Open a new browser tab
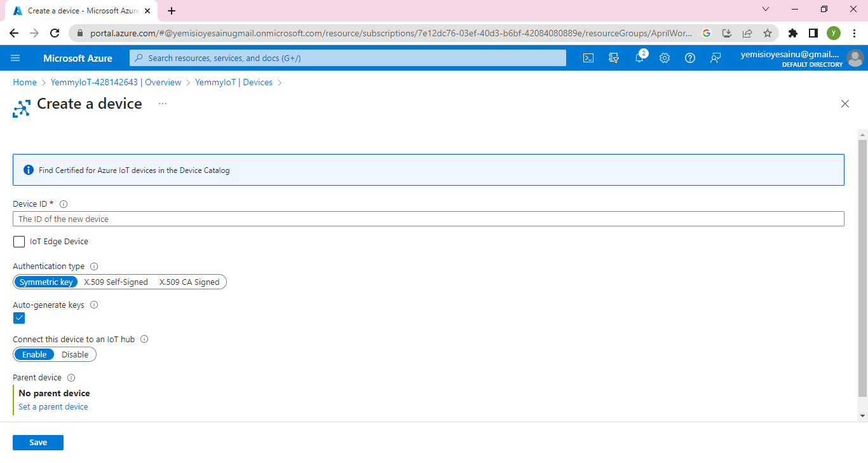The image size is (868, 463). 172,11
